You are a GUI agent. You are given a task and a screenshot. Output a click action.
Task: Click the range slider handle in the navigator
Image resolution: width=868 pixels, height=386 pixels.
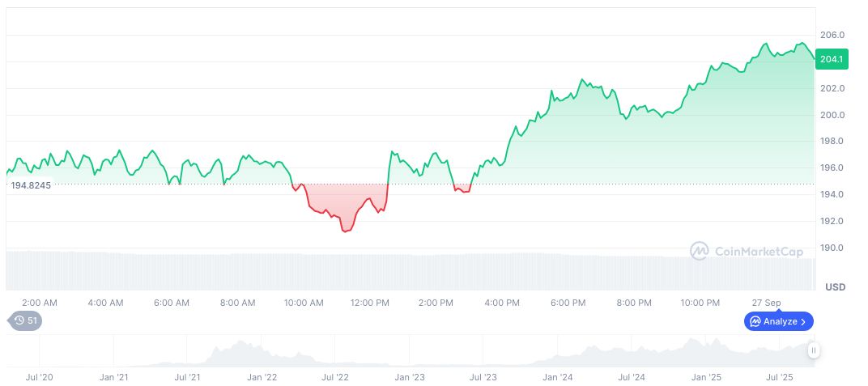click(813, 350)
